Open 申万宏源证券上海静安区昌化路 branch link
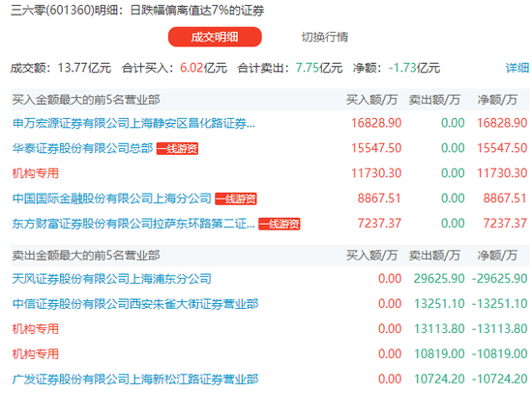This screenshot has width=532, height=395. pyautogui.click(x=133, y=123)
